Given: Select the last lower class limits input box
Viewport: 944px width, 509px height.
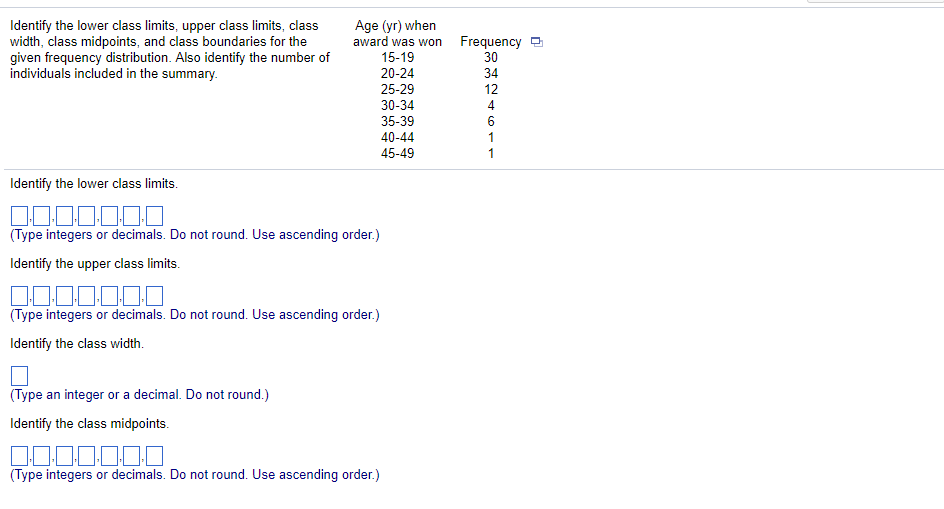Looking at the screenshot, I should [155, 216].
